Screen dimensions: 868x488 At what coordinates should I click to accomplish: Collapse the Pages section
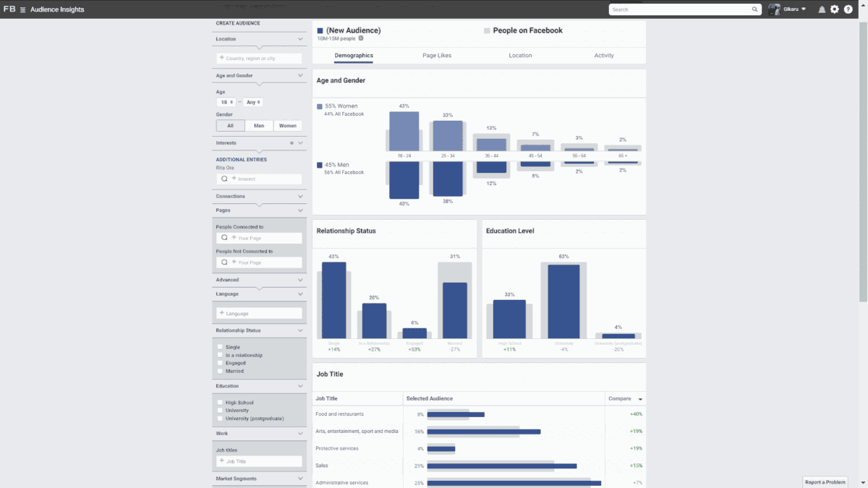300,210
